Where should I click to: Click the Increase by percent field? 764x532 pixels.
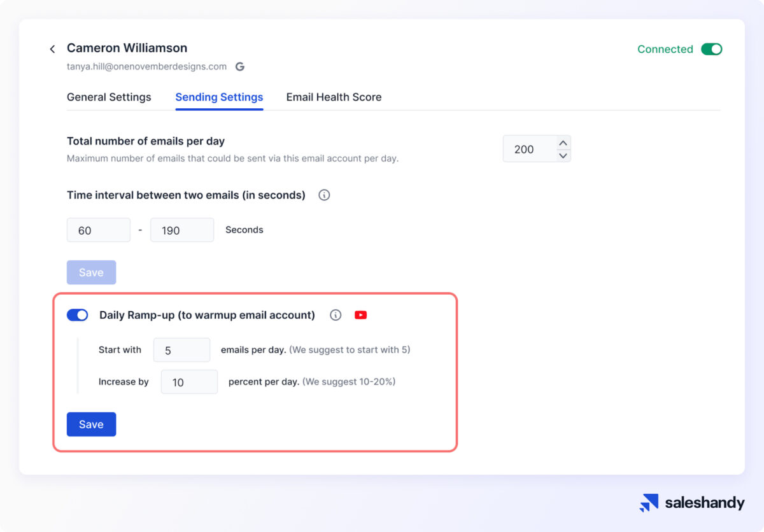coord(189,382)
